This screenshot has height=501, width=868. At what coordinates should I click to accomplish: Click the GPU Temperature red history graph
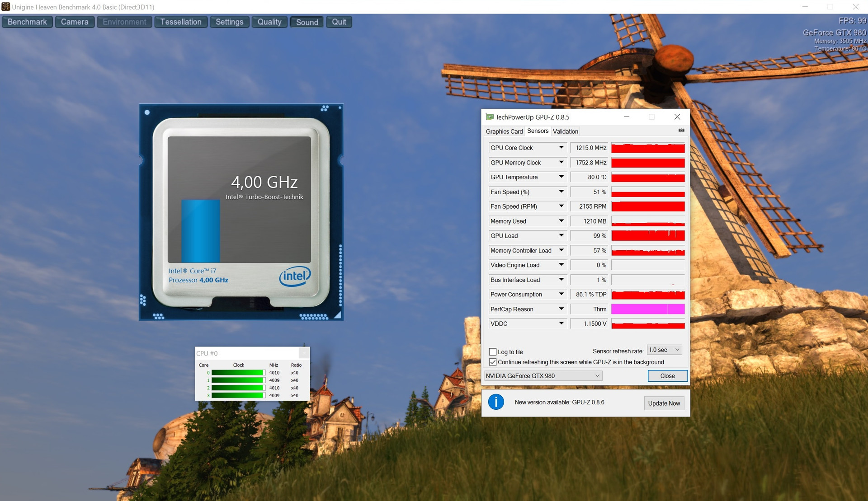[x=648, y=177]
